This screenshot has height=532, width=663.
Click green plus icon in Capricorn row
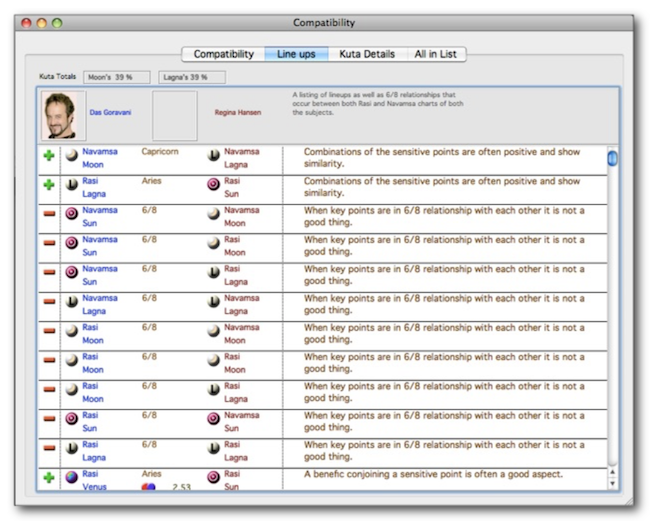click(x=49, y=156)
